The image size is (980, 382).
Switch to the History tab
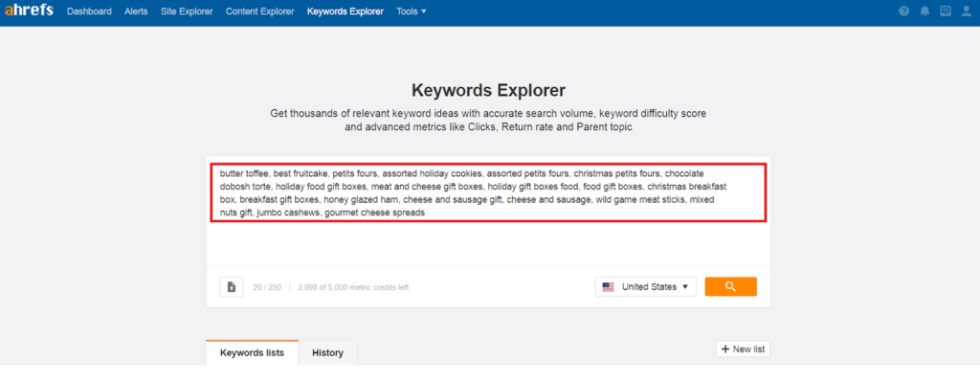[327, 352]
